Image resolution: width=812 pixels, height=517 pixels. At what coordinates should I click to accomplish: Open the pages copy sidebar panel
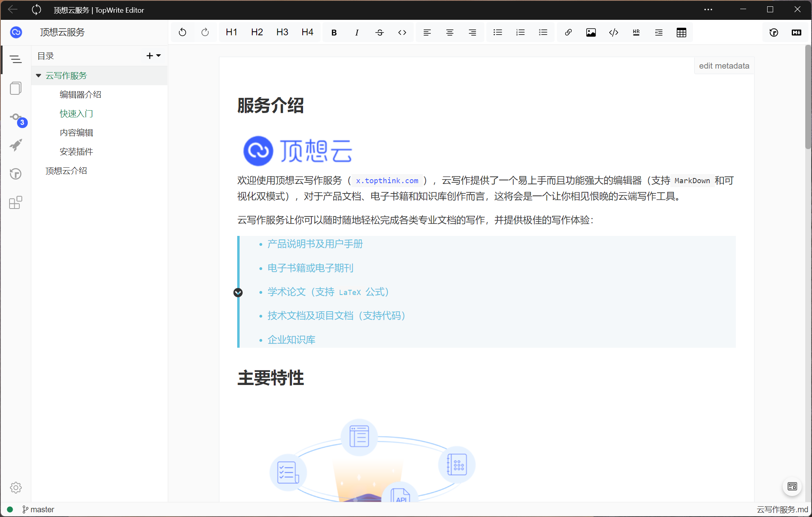point(16,88)
